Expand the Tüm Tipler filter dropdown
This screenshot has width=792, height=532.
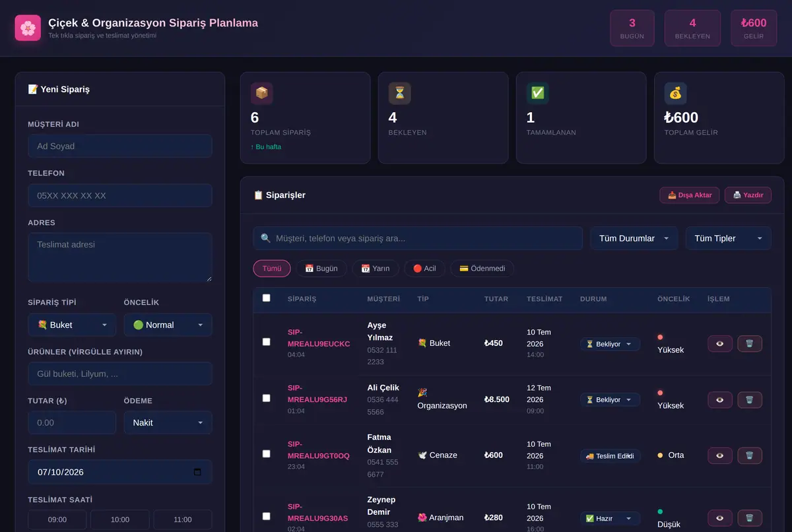coord(729,238)
